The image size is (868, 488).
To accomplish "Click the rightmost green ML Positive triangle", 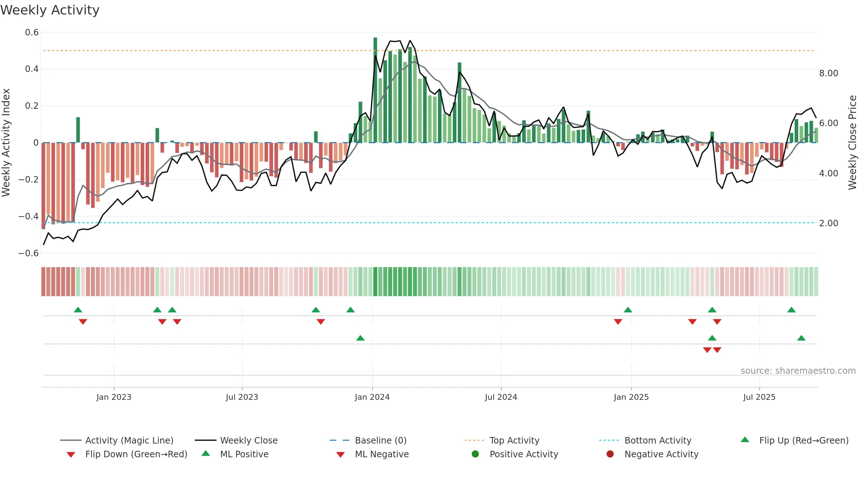I will pos(801,338).
